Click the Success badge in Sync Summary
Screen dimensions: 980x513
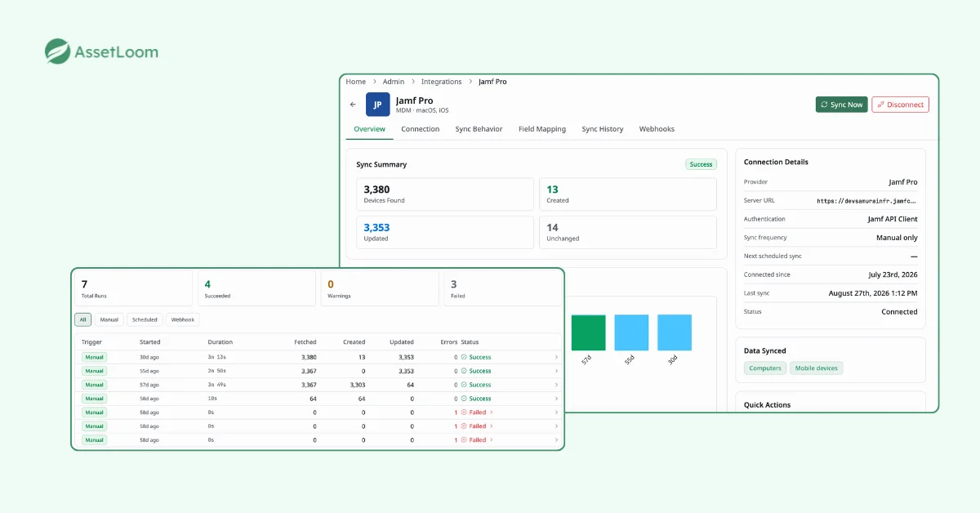tap(701, 164)
